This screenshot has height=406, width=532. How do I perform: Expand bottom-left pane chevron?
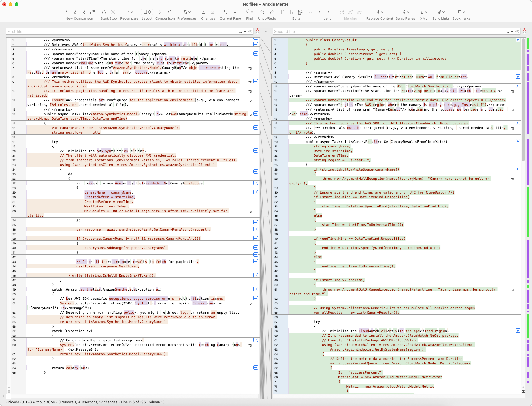point(3,396)
